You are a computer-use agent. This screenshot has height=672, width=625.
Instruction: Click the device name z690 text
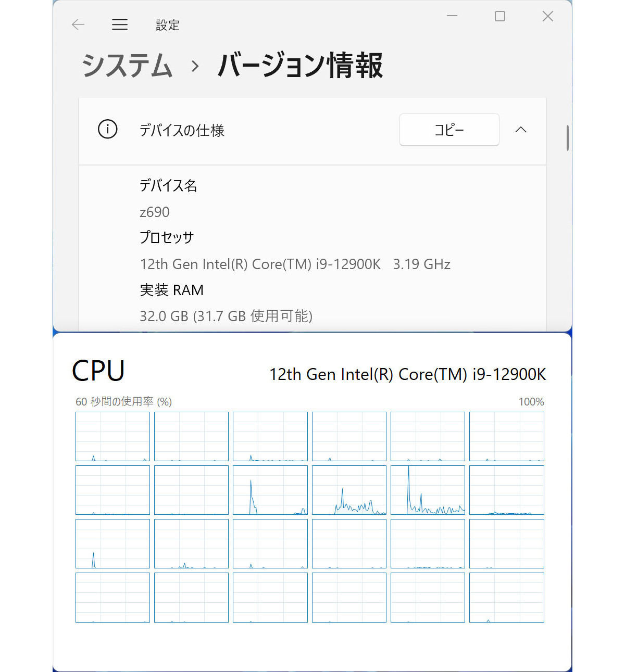[x=155, y=212]
